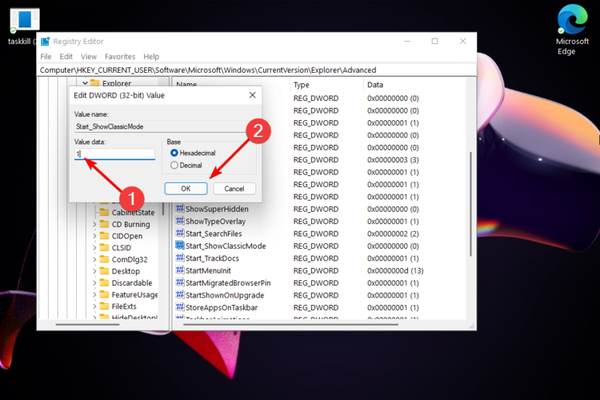The image size is (600, 400).
Task: Click the FileExts folder icon
Action: (104, 306)
